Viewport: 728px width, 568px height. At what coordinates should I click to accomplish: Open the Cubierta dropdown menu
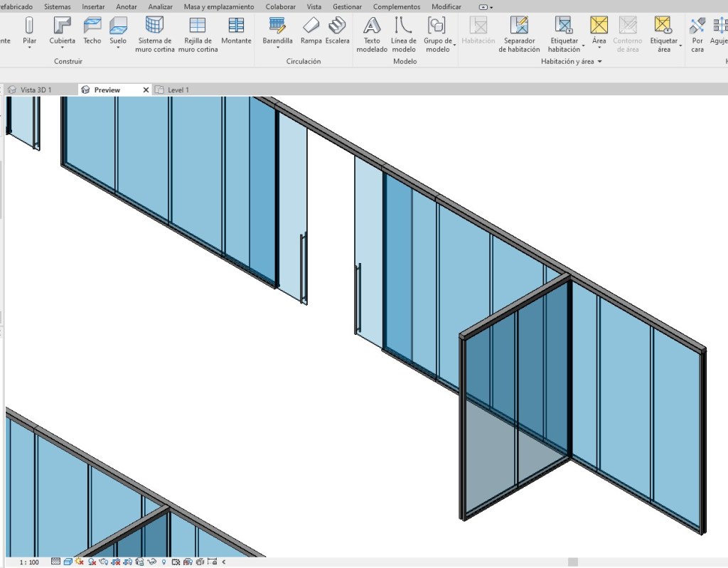[x=61, y=48]
